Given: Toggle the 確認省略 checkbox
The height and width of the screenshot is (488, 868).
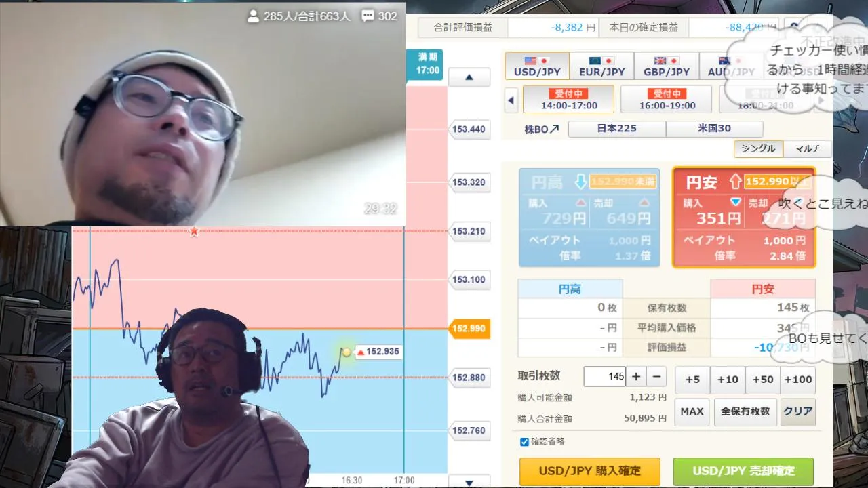Looking at the screenshot, I should tap(524, 442).
